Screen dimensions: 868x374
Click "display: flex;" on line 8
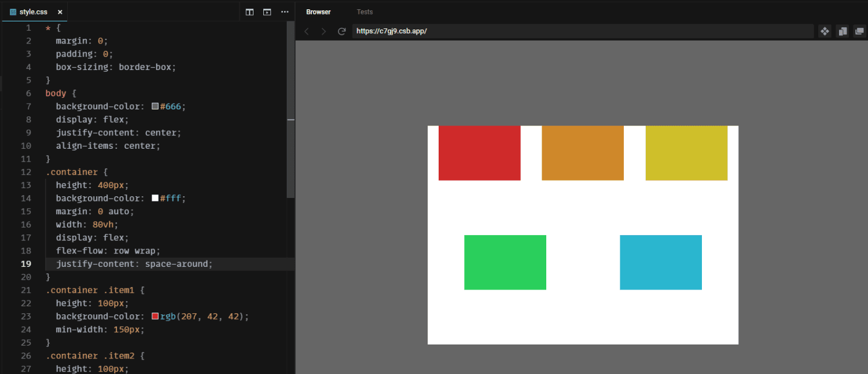click(92, 119)
